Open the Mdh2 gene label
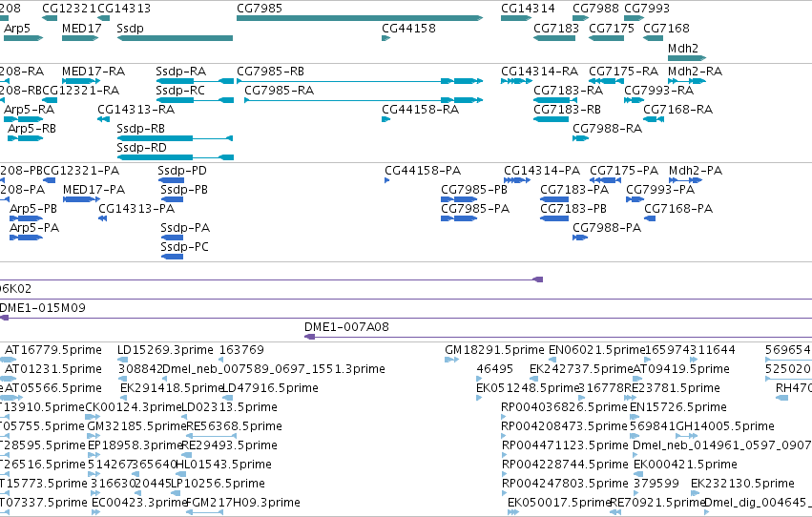This screenshot has height=517, width=812. point(683,48)
